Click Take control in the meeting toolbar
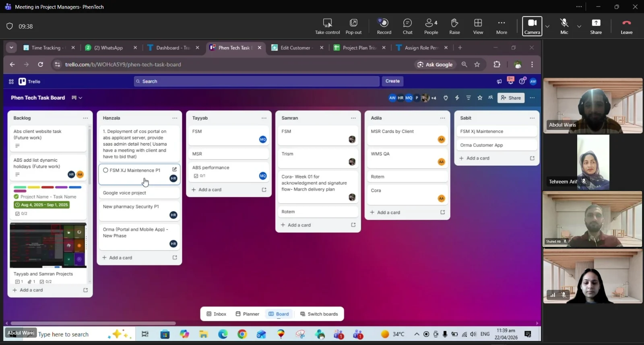The height and width of the screenshot is (345, 644). point(327,26)
